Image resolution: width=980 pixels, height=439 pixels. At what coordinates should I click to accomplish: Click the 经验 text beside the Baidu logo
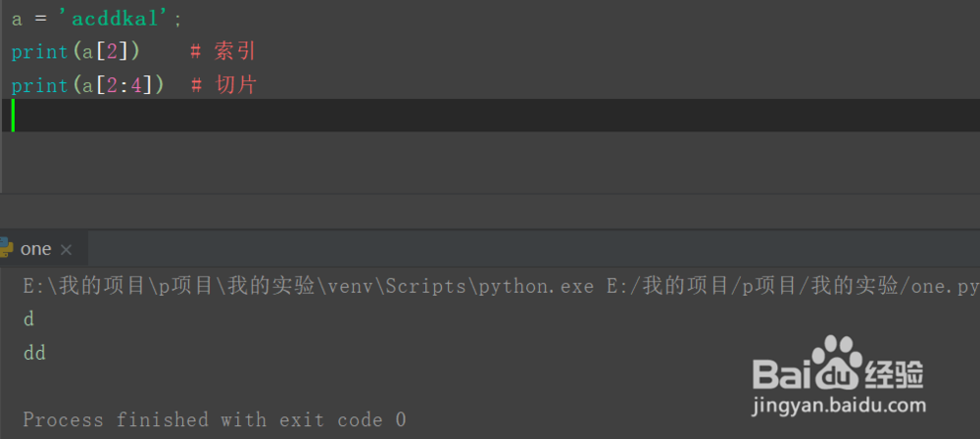895,374
